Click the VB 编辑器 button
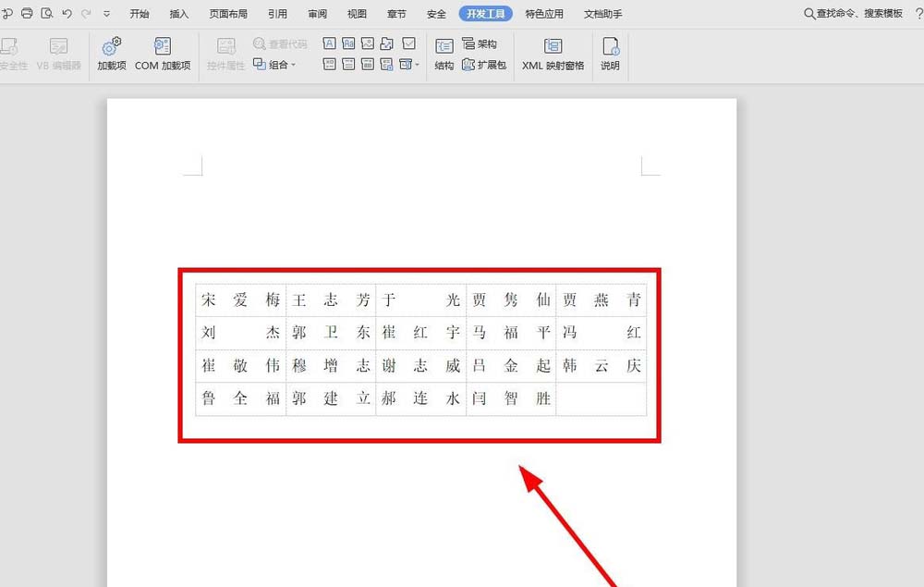This screenshot has width=924, height=587. point(58,55)
